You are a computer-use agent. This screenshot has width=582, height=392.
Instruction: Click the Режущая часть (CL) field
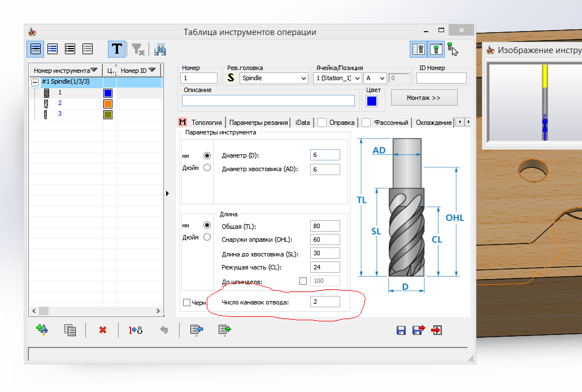click(325, 267)
